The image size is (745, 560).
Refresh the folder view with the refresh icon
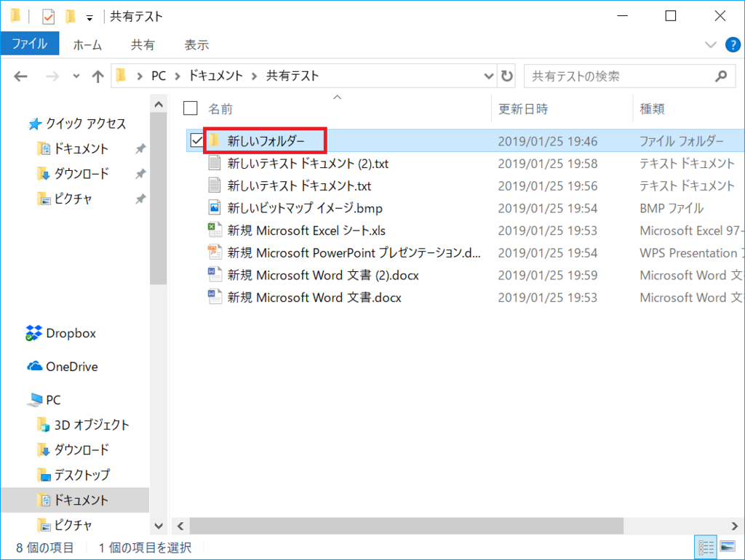point(506,76)
